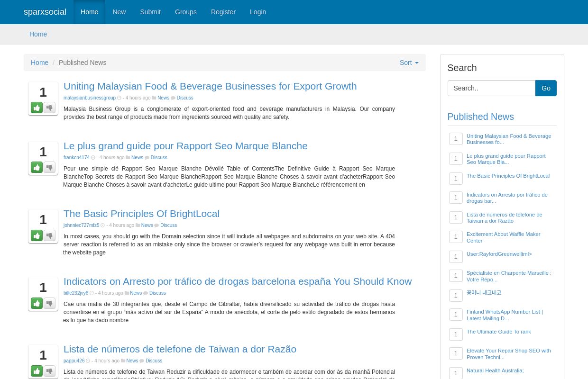Click the Go search button
Image resolution: width=588 pixels, height=379 pixels.
click(546, 88)
